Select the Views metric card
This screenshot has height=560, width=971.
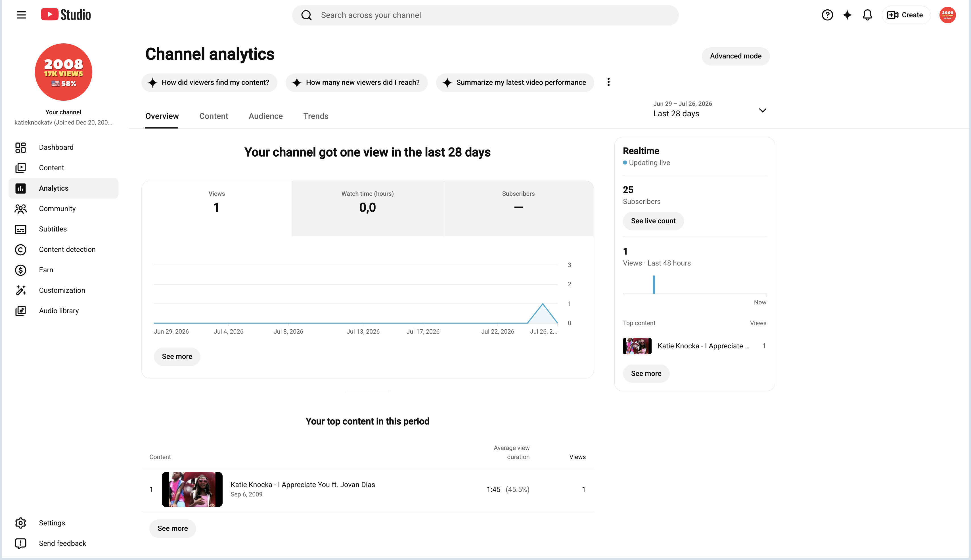(217, 209)
